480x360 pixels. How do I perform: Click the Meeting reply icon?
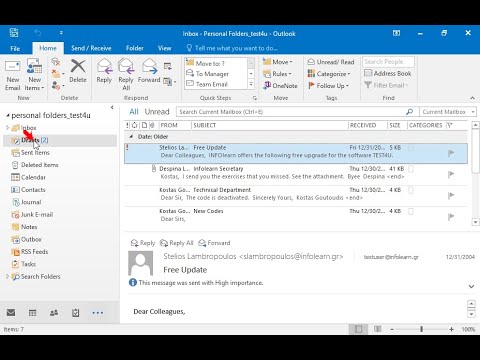(168, 66)
